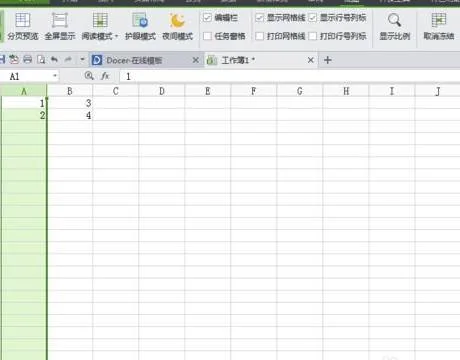460x360 pixels.
Task: Open the Name Box dropdown arrow
Action: click(x=55, y=76)
